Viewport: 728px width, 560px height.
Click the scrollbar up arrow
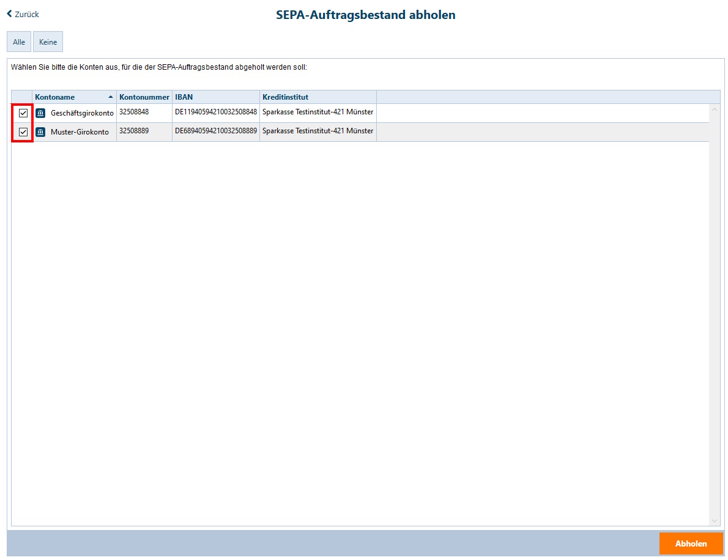click(x=715, y=108)
